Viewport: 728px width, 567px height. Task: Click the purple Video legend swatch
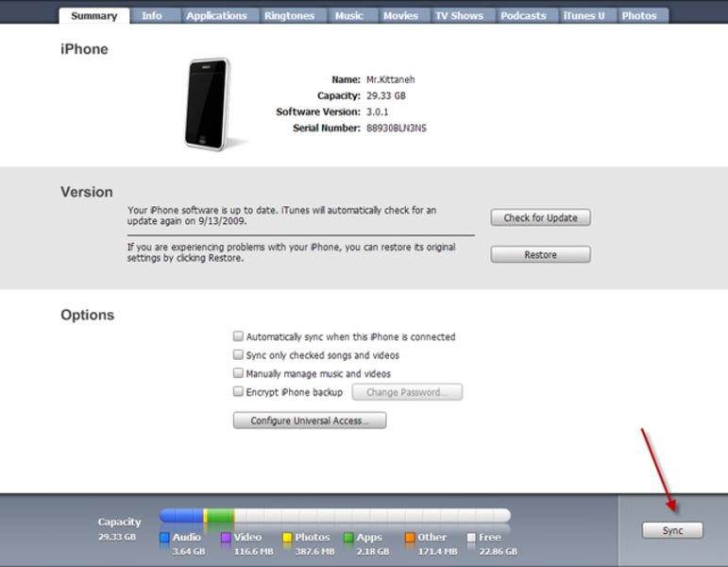click(x=226, y=538)
